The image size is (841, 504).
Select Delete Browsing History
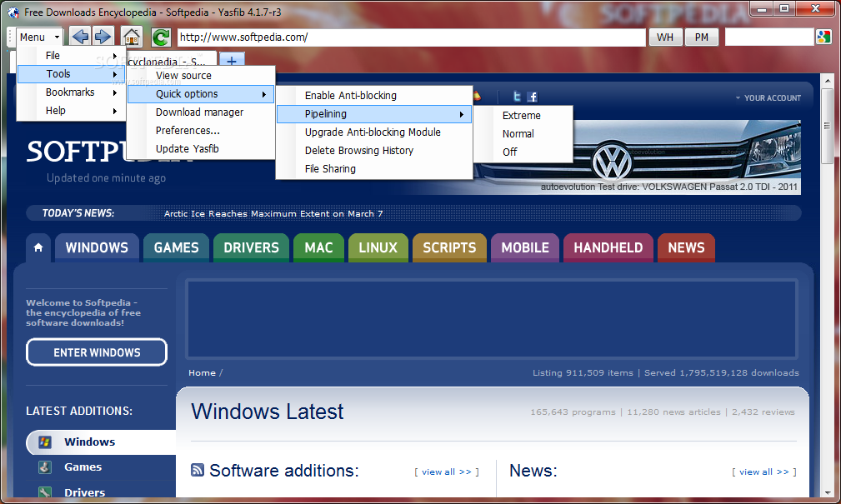click(374, 150)
